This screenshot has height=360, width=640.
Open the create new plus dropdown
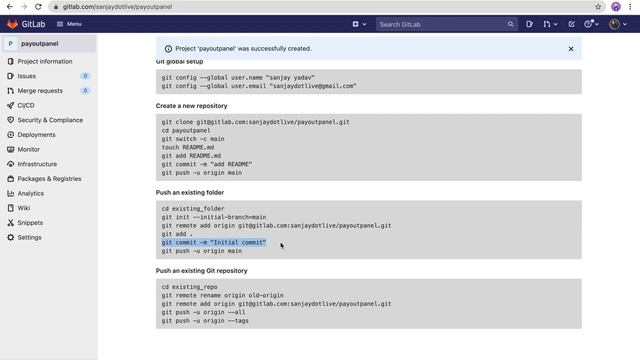[359, 24]
